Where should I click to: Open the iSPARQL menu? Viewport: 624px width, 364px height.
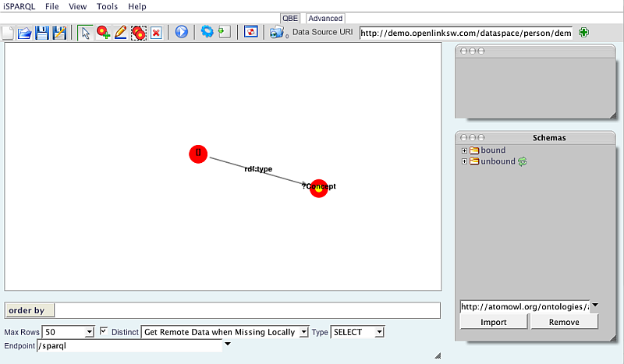tap(19, 6)
